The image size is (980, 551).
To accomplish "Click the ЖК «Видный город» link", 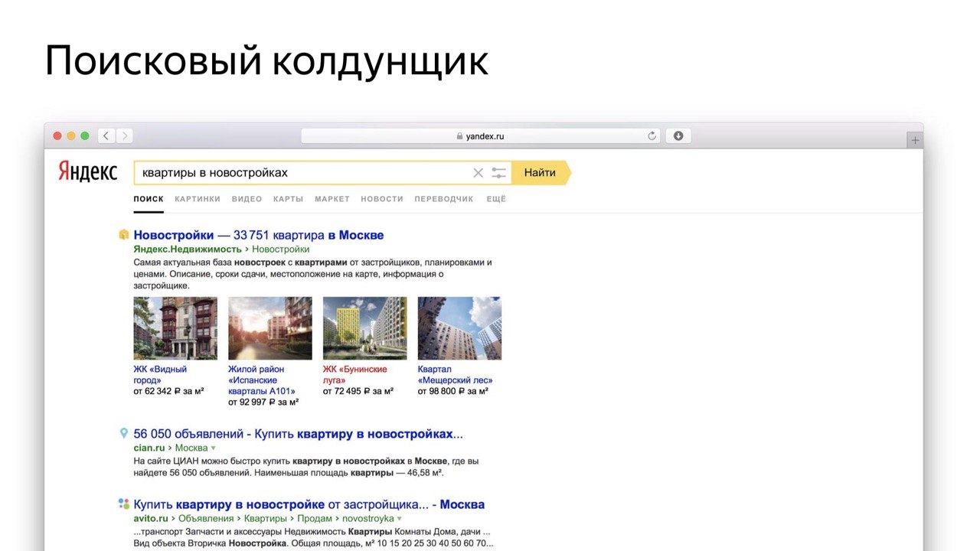I will point(160,375).
